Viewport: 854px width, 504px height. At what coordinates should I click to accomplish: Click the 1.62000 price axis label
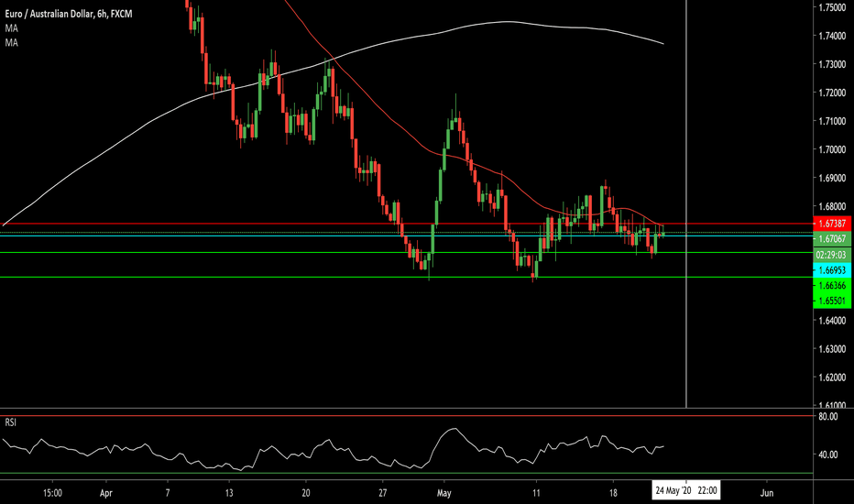[x=832, y=377]
